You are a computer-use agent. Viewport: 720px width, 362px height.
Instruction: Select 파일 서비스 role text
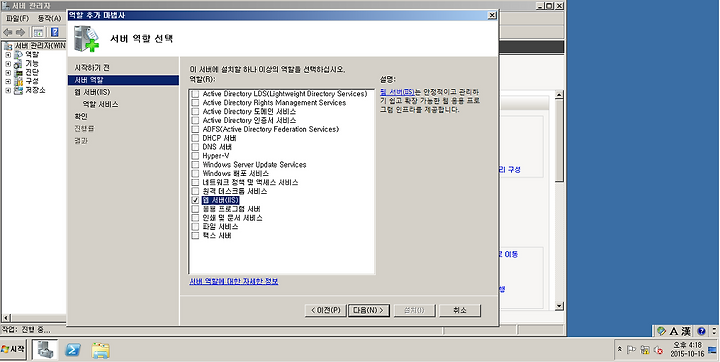(220, 227)
